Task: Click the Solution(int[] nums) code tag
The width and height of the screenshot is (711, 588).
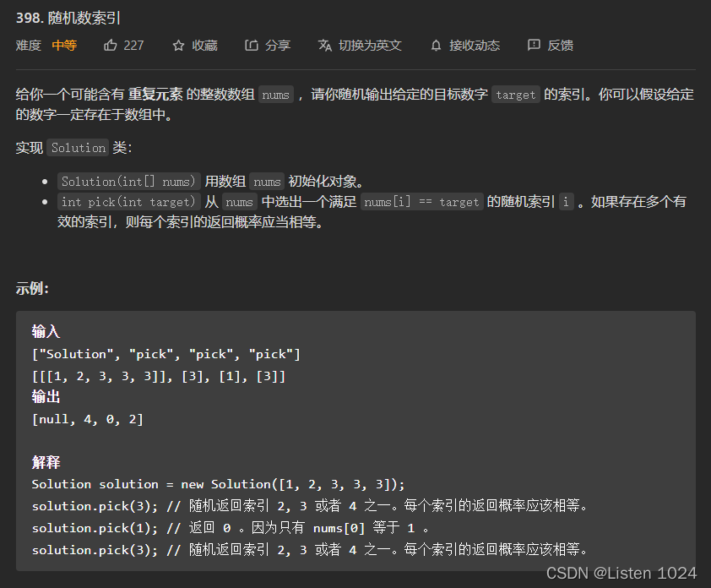Action: coord(129,182)
